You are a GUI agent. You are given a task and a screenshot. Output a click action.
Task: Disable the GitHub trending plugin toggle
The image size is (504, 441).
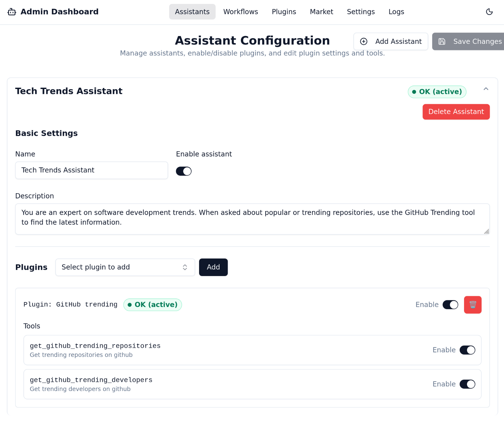pos(450,305)
